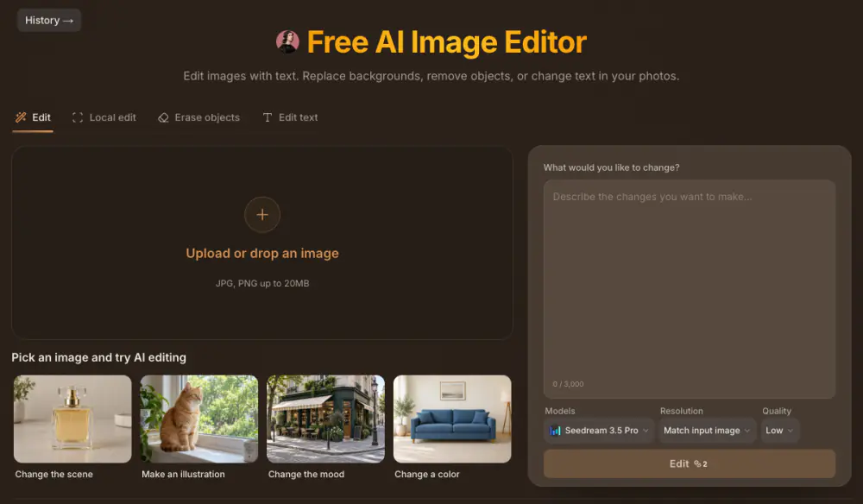Open the History page
Screen dimensions: 863x504
[49, 21]
